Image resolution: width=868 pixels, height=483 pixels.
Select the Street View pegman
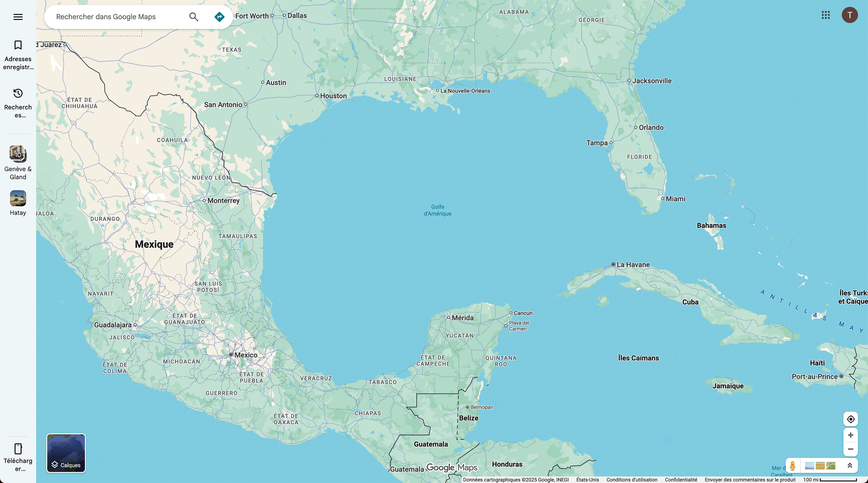793,466
